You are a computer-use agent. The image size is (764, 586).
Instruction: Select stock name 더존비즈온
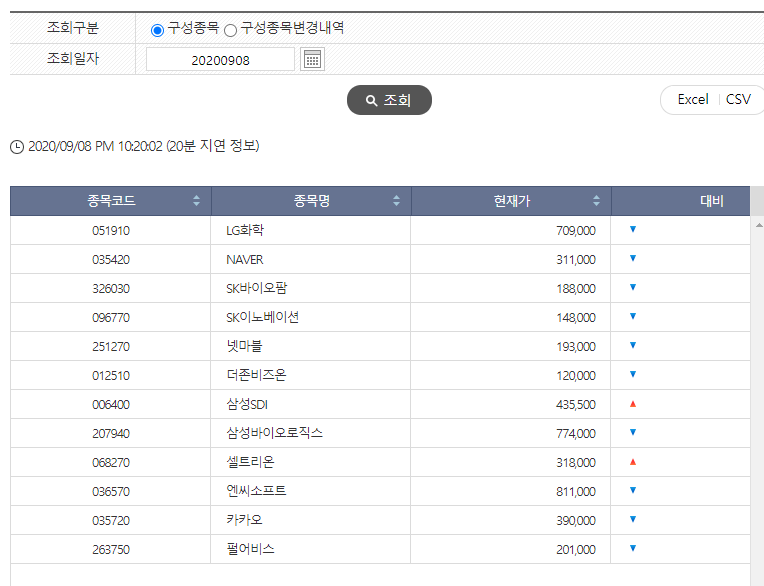256,375
